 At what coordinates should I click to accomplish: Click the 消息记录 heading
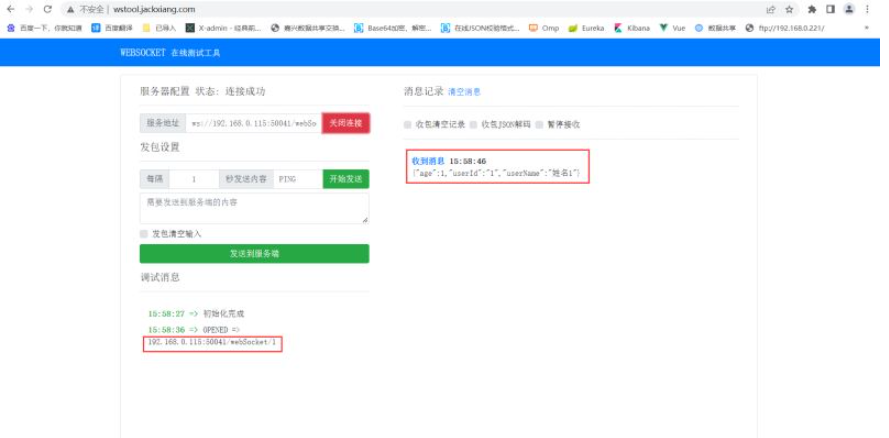(424, 91)
